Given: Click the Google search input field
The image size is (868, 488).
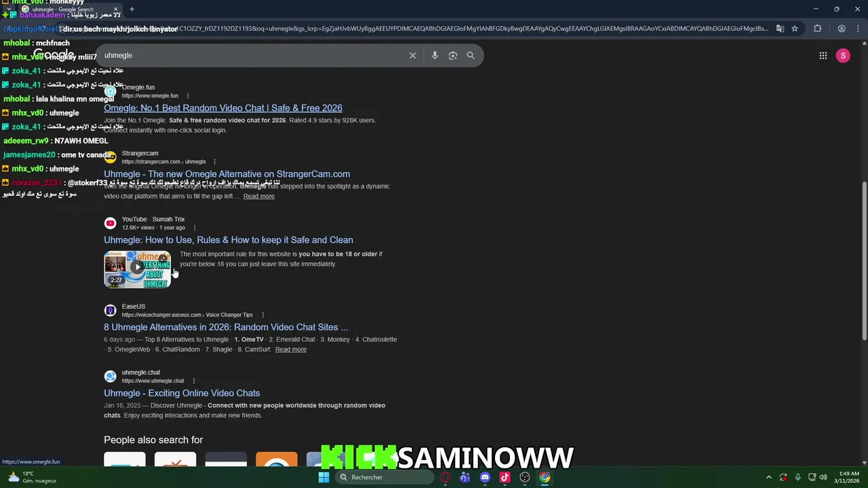Looking at the screenshot, I should click(251, 56).
